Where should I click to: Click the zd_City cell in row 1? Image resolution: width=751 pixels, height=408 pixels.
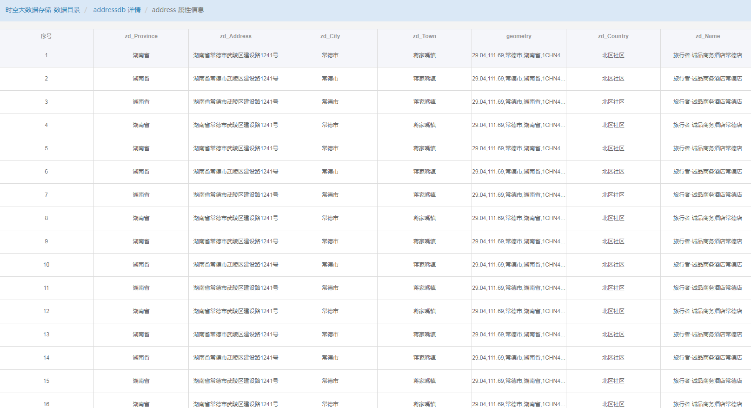[x=330, y=56]
